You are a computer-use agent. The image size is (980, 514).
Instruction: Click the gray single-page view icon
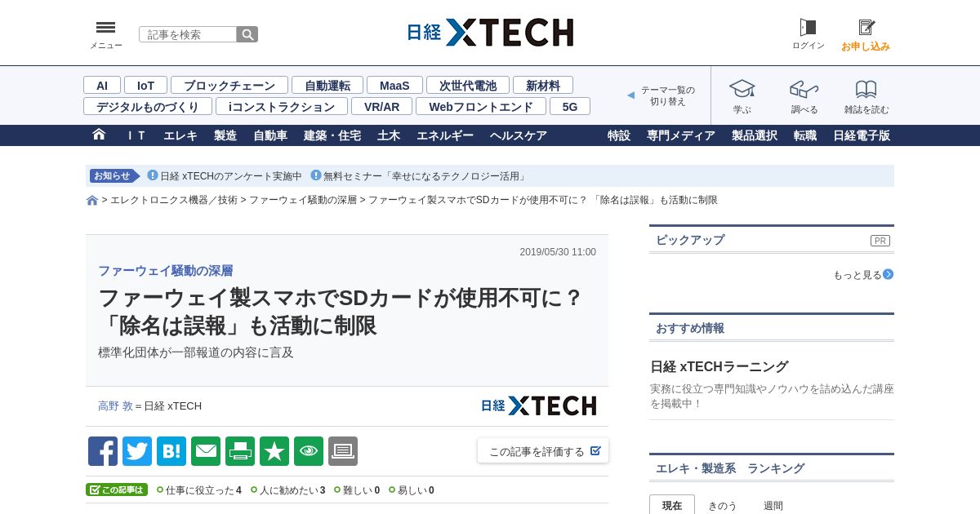coord(343,451)
